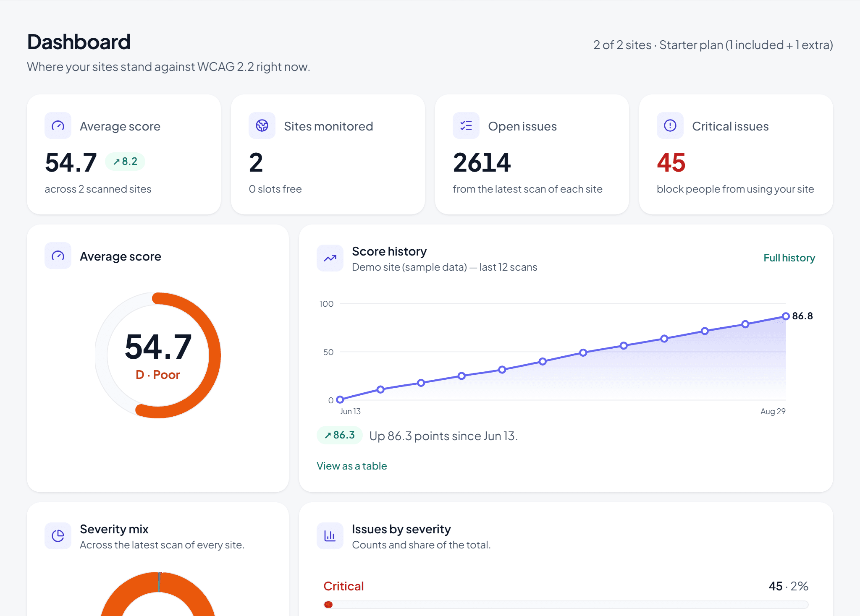Click the alert circle icon beside Critical issues

click(670, 125)
